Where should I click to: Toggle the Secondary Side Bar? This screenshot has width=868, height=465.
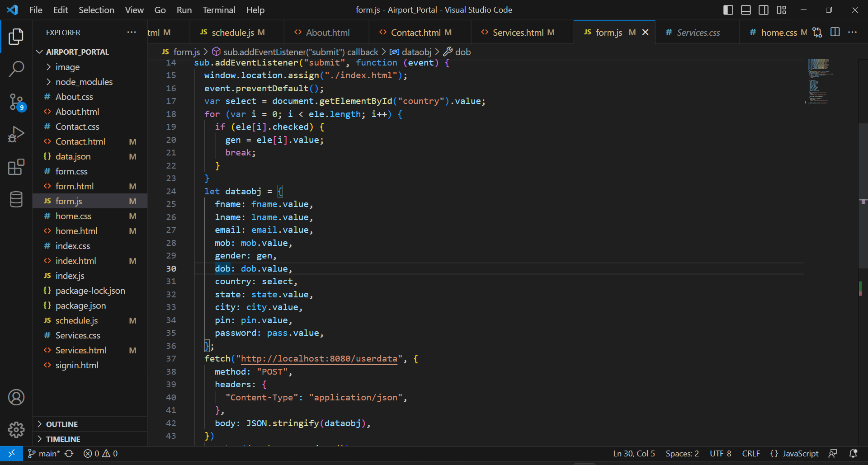tap(764, 9)
